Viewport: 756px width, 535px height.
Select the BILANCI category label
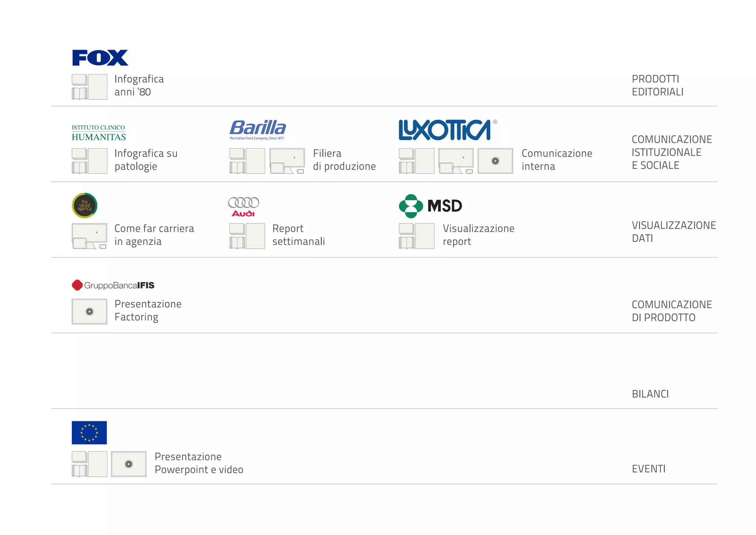(650, 394)
